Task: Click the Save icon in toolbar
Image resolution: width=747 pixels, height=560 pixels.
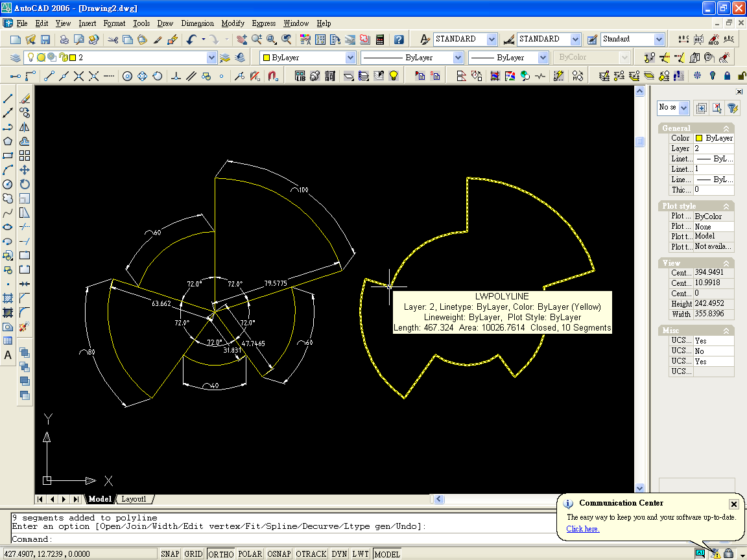Action: pos(45,40)
